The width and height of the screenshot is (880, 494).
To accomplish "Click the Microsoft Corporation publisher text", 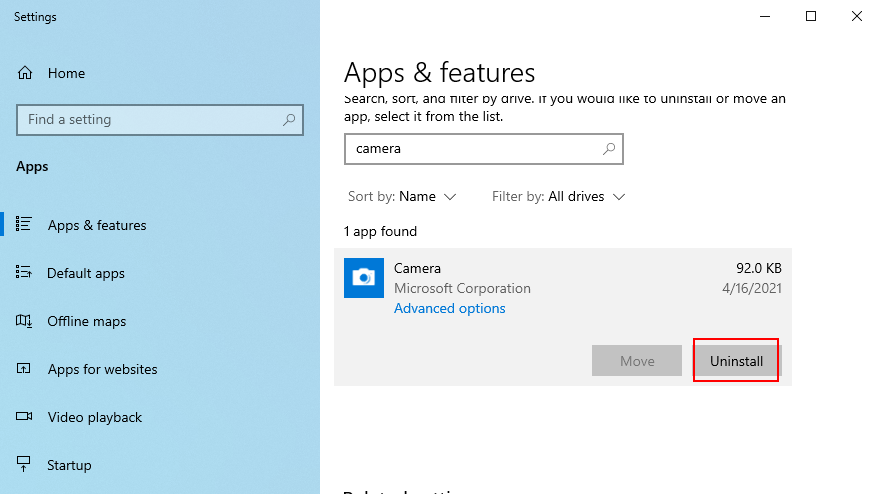I will click(462, 288).
